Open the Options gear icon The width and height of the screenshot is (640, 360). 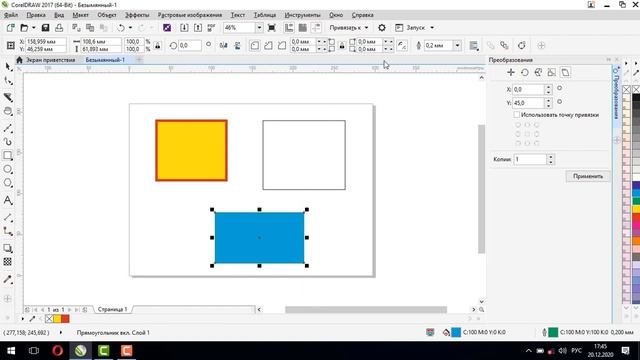[382, 28]
